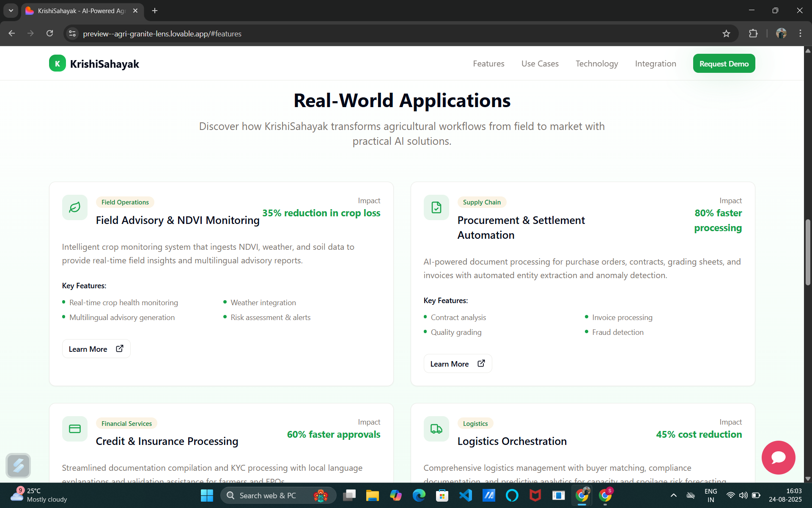Click Learn More on Field Advisory card
This screenshot has height=508, width=812.
[x=96, y=349]
